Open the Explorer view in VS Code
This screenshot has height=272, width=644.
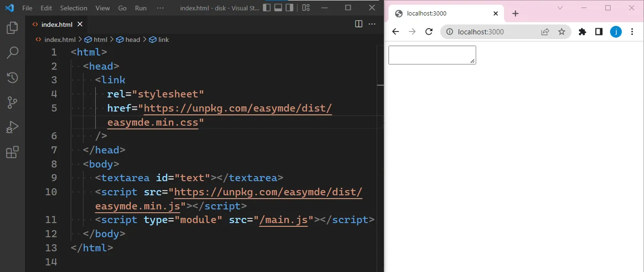[12, 28]
